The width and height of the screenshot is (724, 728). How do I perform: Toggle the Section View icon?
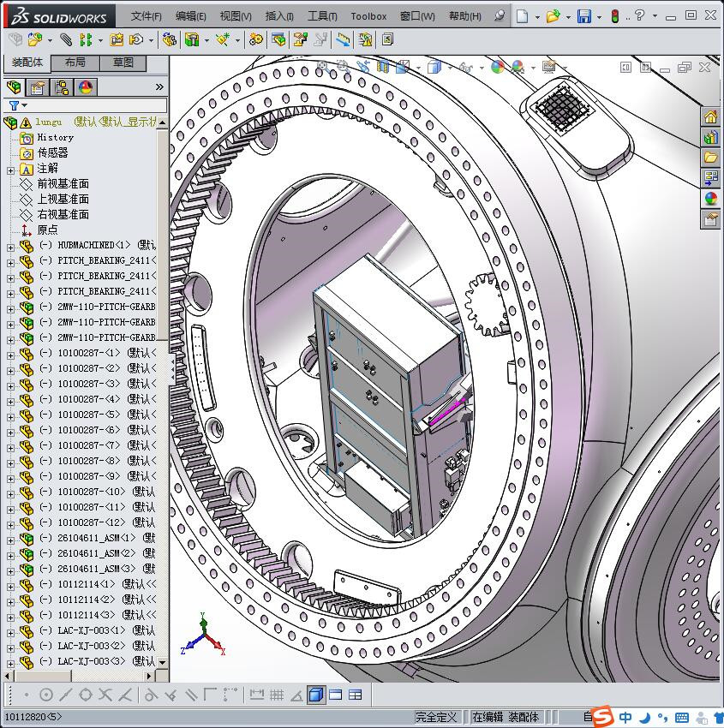point(383,67)
